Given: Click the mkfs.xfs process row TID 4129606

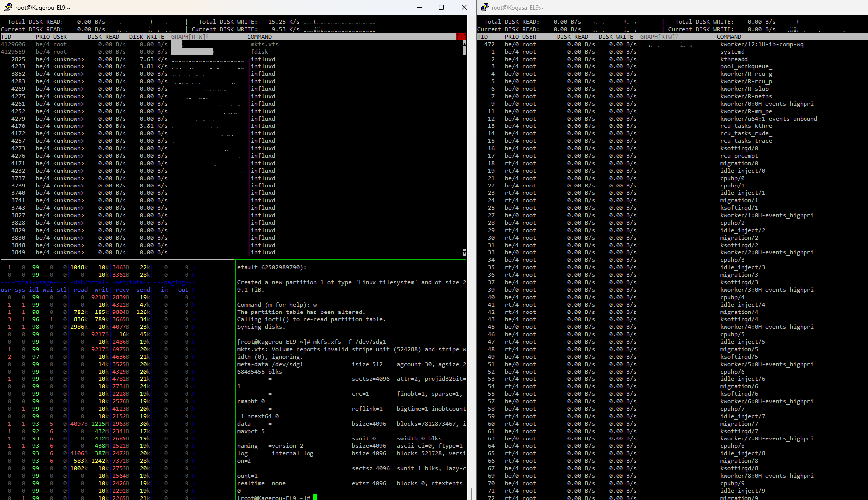Looking at the screenshot, I should 231,44.
